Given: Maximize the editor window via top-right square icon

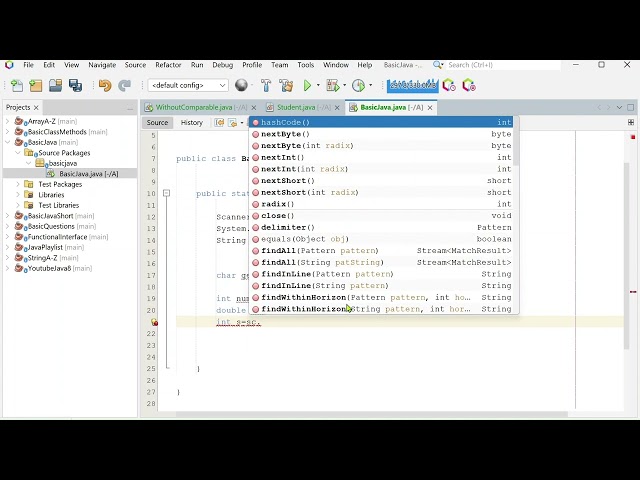Looking at the screenshot, I should 631,107.
